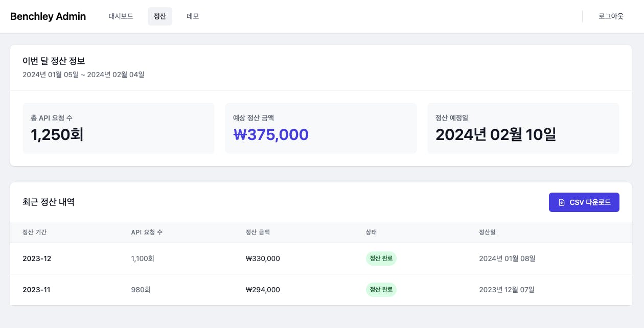Click the 정산일 column header
This screenshot has height=328, width=644.
[x=487, y=232]
